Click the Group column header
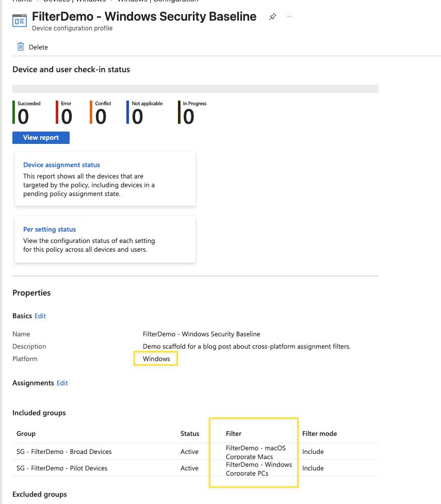 tap(26, 434)
